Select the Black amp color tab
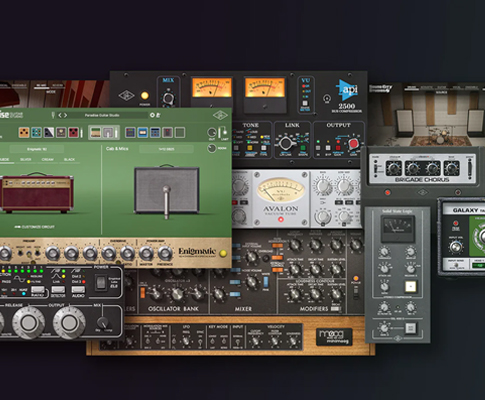This screenshot has height=400, width=485. [69, 160]
